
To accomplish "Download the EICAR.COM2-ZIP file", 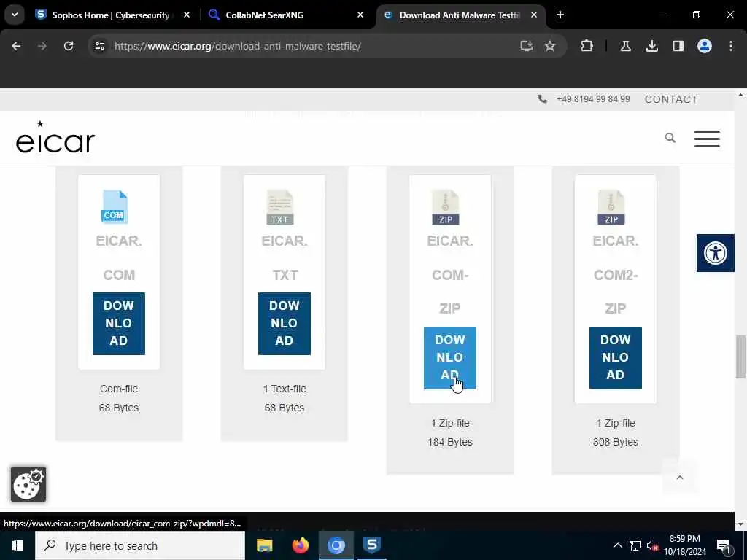I will click(616, 357).
